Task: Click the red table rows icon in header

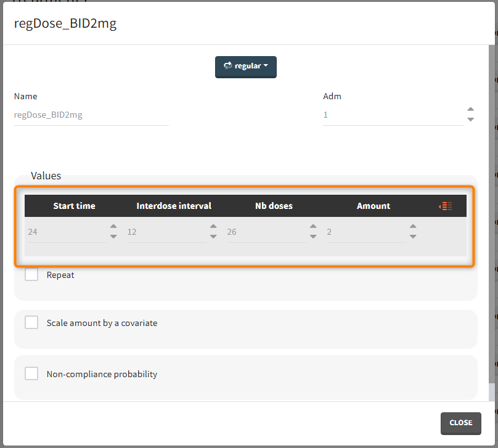Action: (446, 206)
